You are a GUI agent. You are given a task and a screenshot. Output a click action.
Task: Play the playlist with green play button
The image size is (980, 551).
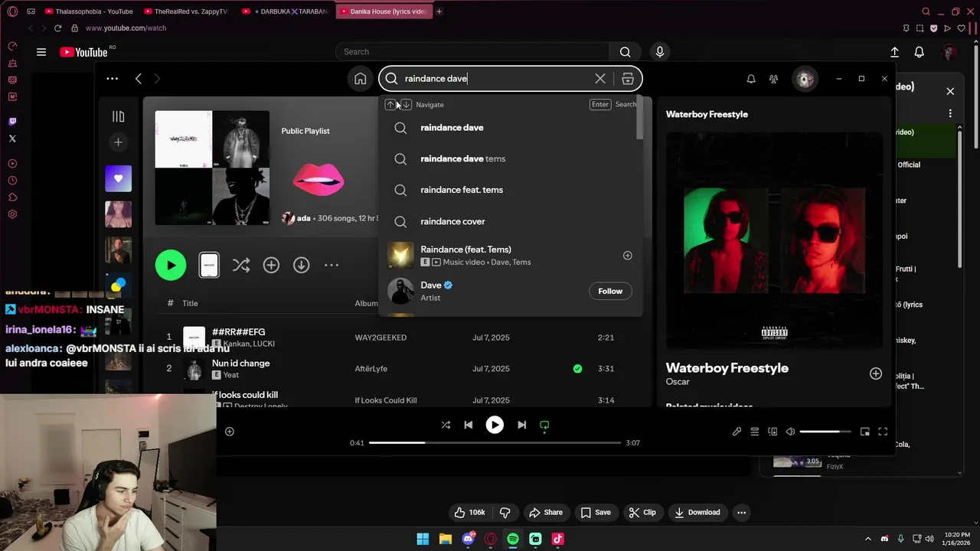pos(170,265)
